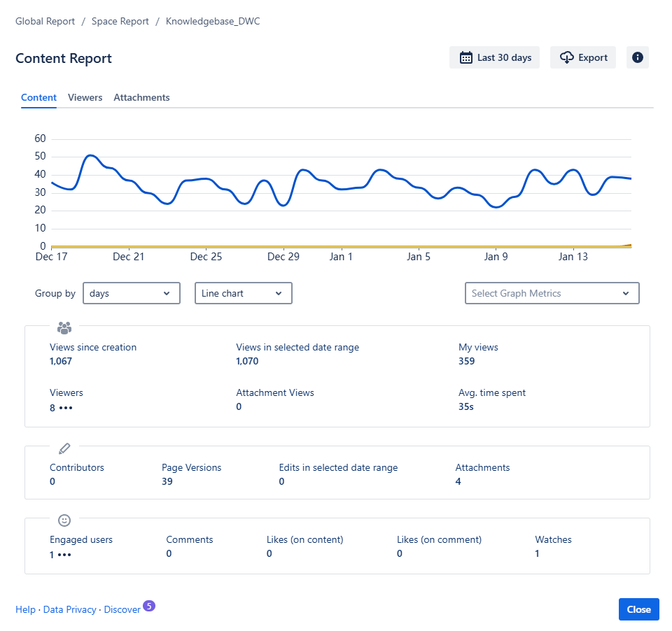
Task: Switch to the Attachments tab
Action: [x=141, y=97]
